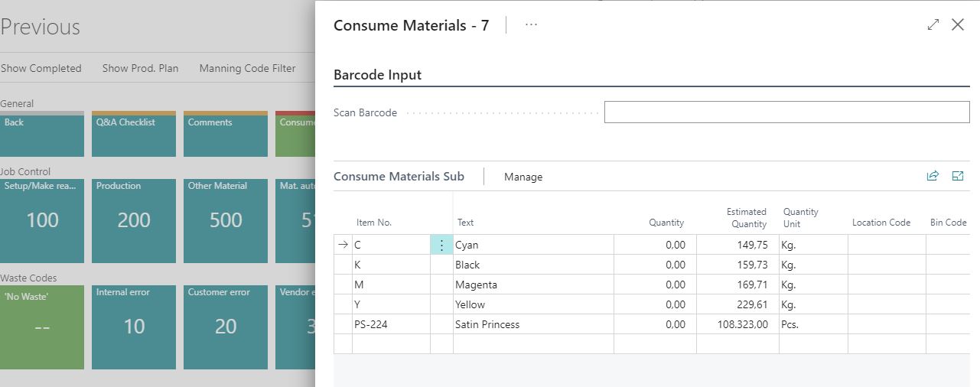Click the Consume Materials Sub heading
This screenshot has width=980, height=387.
pyautogui.click(x=399, y=176)
